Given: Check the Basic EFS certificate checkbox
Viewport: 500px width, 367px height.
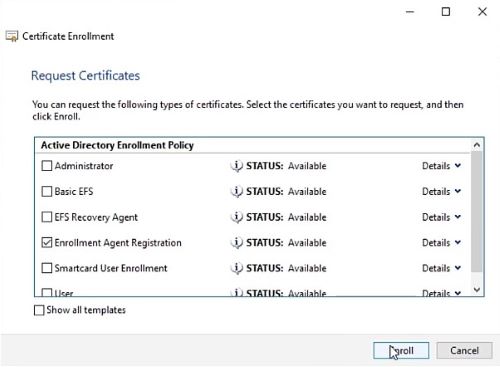Looking at the screenshot, I should 47,191.
